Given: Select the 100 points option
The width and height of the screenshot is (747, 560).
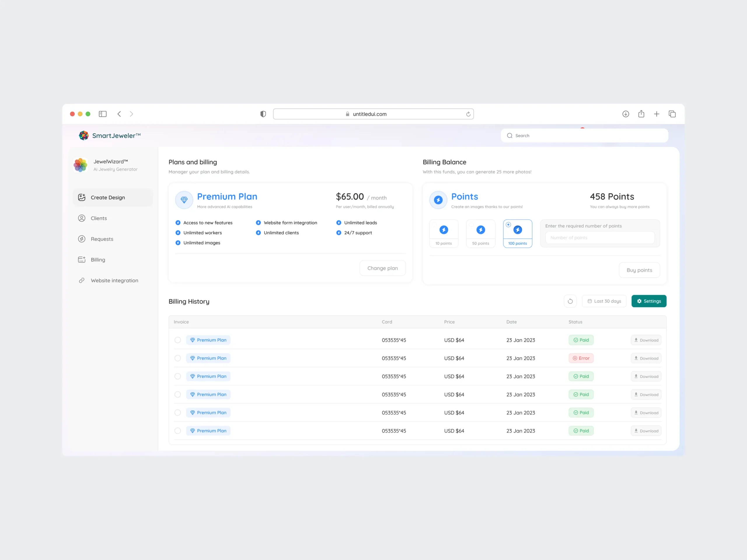Looking at the screenshot, I should point(517,234).
